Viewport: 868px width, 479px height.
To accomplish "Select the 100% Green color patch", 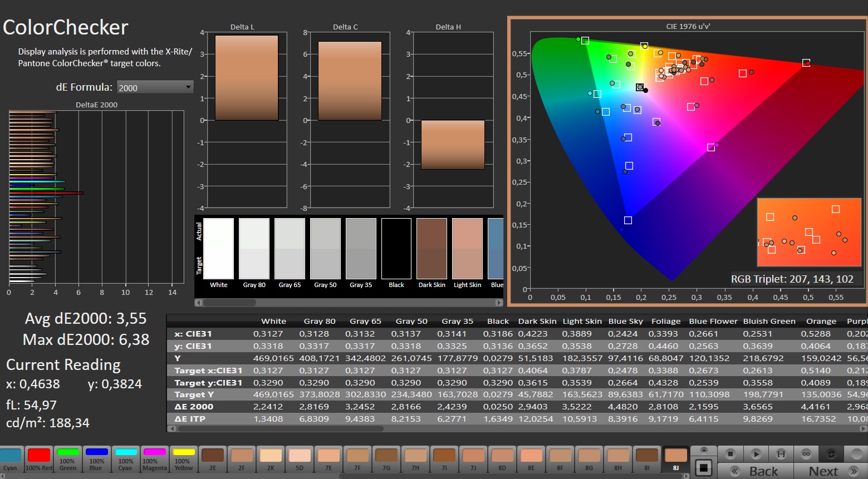I will [x=68, y=459].
